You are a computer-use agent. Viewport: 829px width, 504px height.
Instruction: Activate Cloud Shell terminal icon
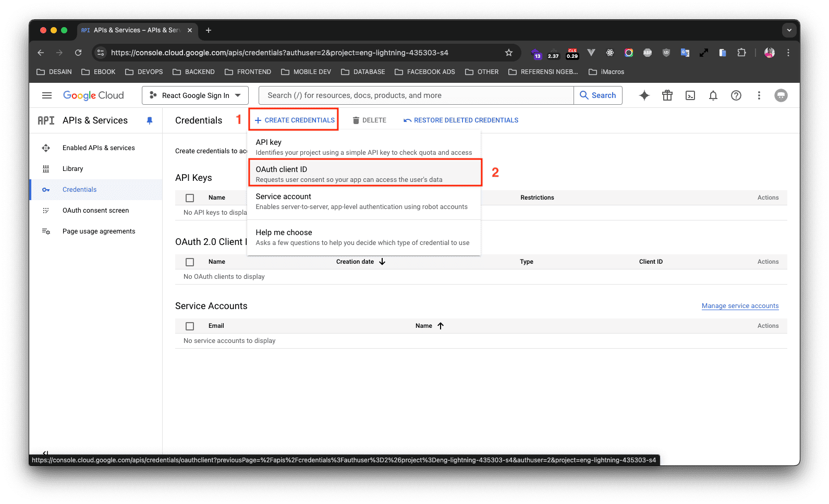pyautogui.click(x=690, y=95)
